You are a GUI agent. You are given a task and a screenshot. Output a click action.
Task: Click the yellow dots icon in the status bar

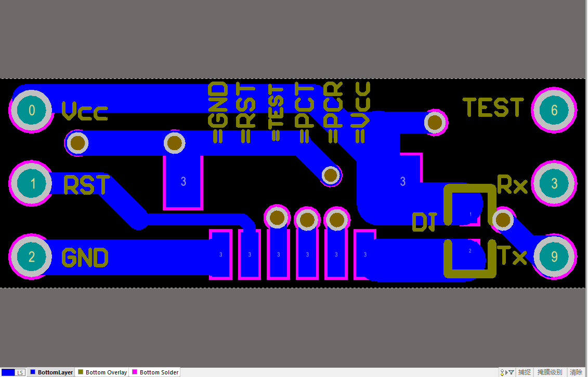click(503, 372)
